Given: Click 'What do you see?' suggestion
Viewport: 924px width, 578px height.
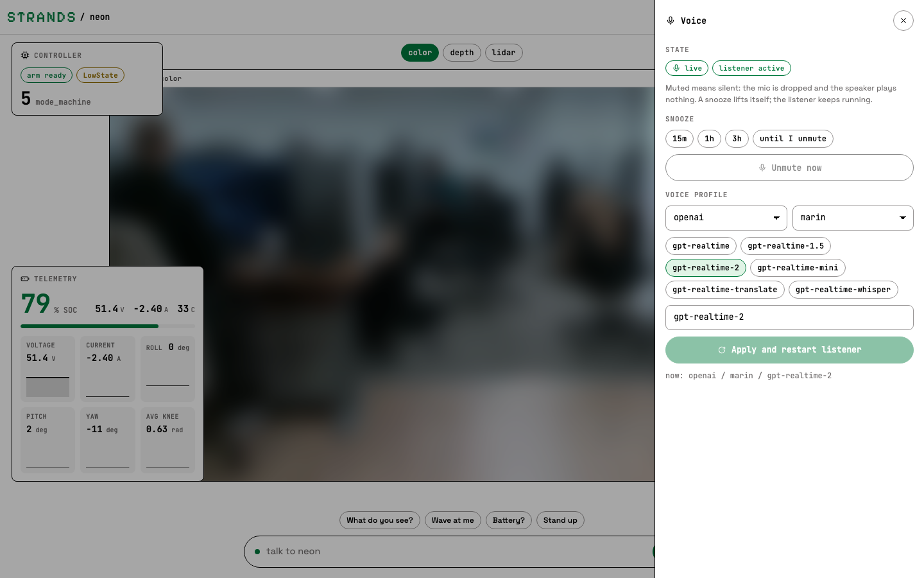Looking at the screenshot, I should click(380, 520).
